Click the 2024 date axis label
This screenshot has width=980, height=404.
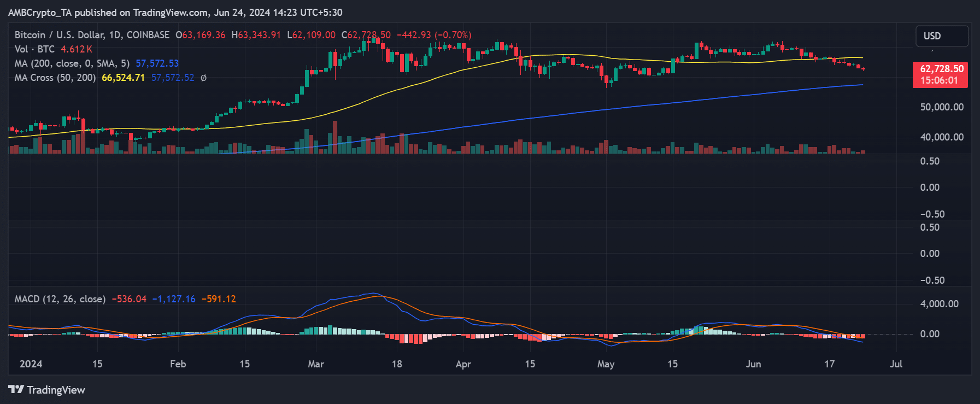point(31,364)
